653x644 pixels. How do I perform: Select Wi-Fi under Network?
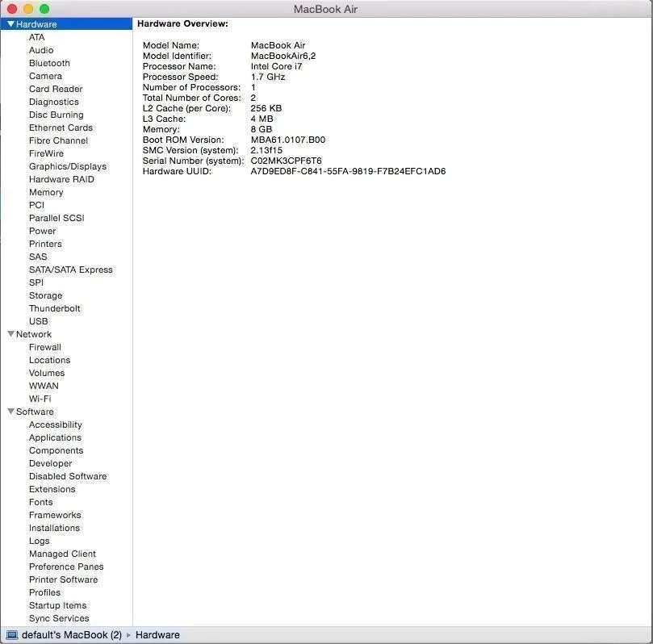[40, 399]
